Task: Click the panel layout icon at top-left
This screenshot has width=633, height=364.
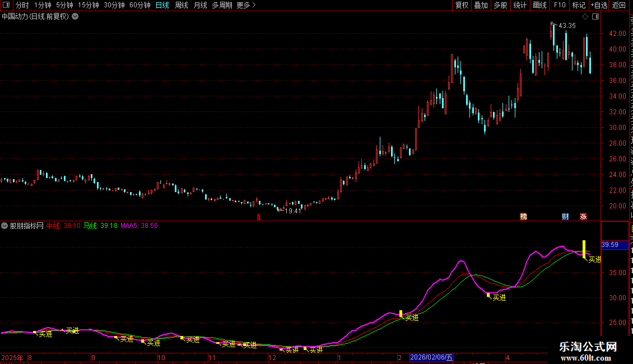Action: tap(6, 5)
